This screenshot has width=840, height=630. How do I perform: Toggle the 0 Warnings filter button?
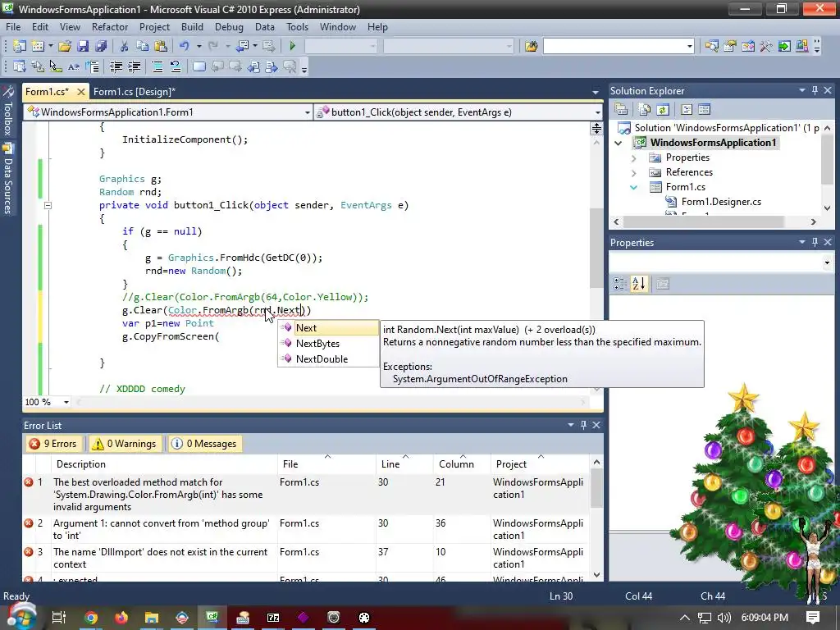point(125,444)
